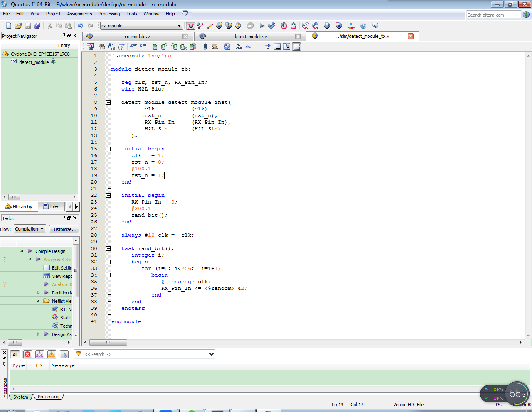Viewport: 532px width, 412px height.
Task: Select the Find and Replace icon
Action: point(111,47)
